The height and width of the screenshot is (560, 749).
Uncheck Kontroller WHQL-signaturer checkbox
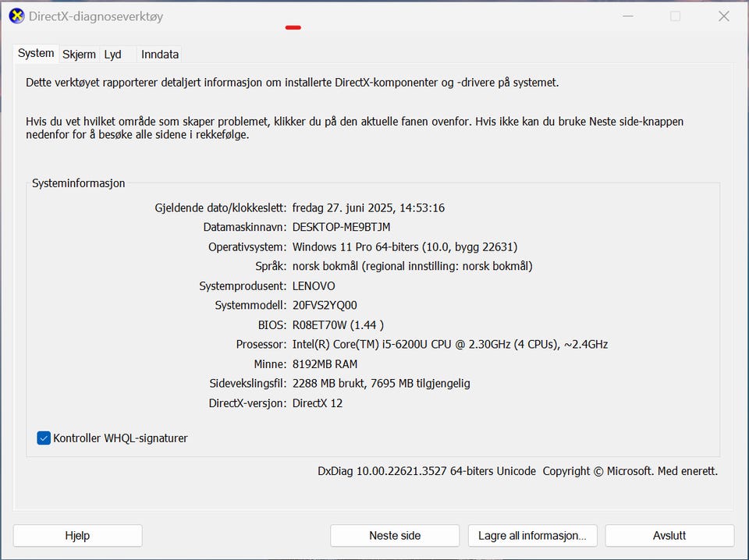coord(44,438)
